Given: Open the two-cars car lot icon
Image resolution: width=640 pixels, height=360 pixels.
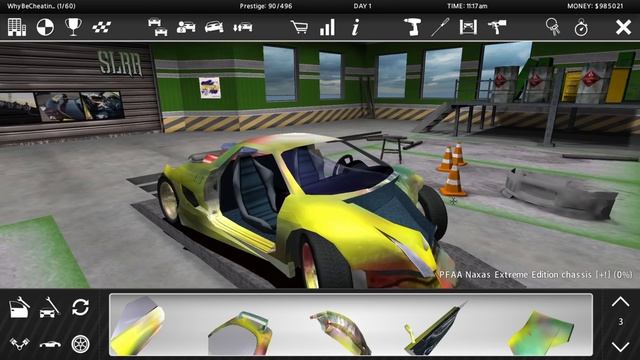Looking at the screenshot, I should tap(158, 27).
